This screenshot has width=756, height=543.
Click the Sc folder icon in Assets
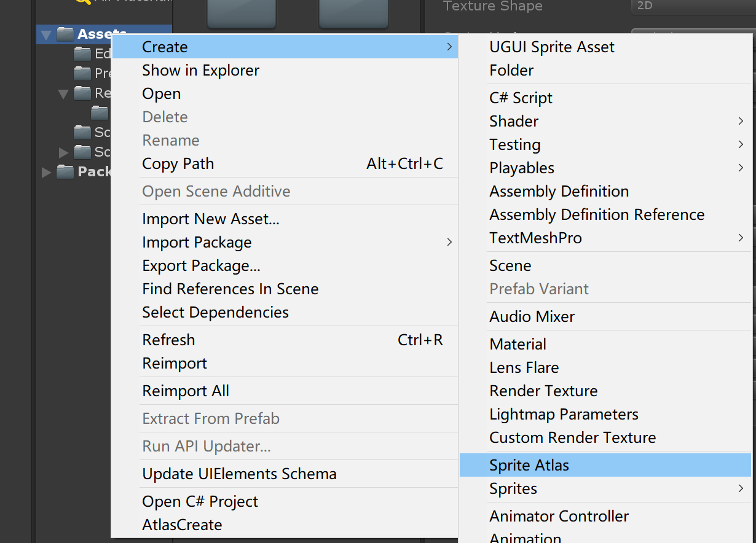[x=82, y=132]
